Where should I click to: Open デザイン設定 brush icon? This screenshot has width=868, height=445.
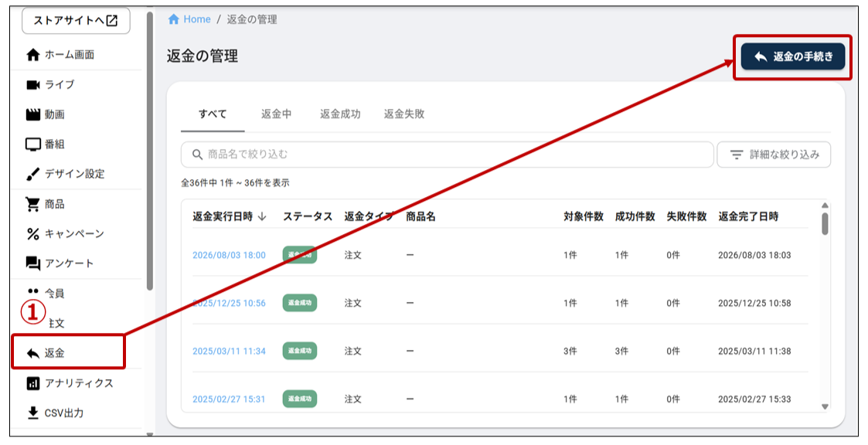click(33, 175)
